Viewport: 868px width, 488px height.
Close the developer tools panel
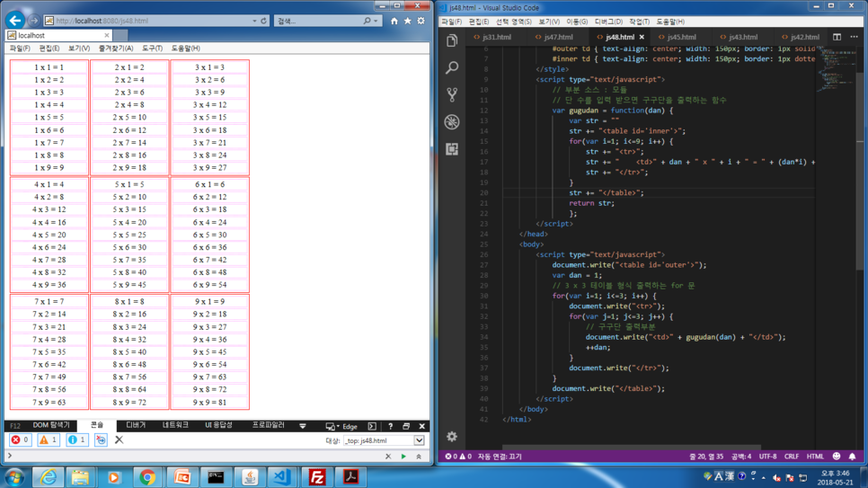pos(421,426)
